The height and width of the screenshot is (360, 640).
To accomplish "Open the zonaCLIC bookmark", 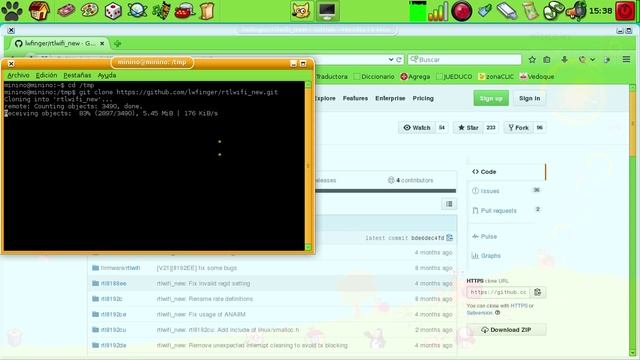I will [x=496, y=77].
